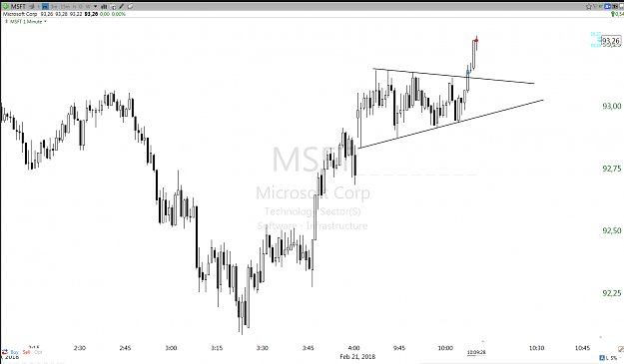The height and width of the screenshot is (364, 624).
Task: Click the resize arrows beside MSFT 1 Minute
Action: click(x=6, y=21)
